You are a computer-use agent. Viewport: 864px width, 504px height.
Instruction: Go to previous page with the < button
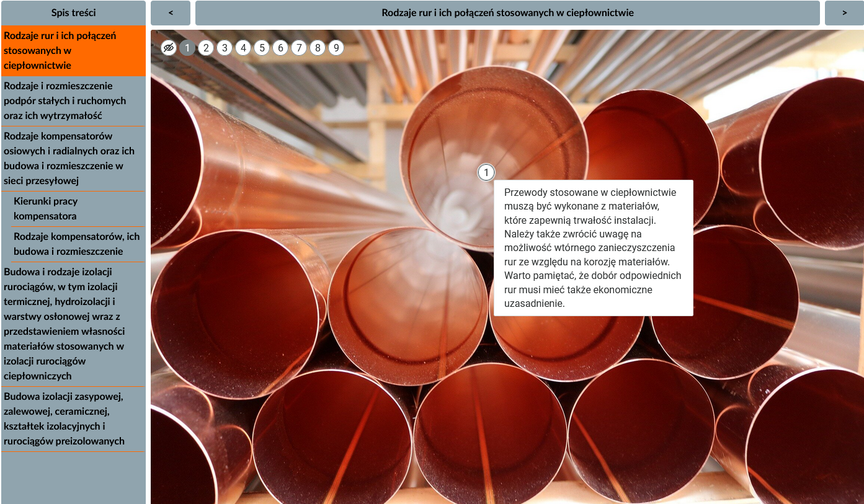point(171,13)
